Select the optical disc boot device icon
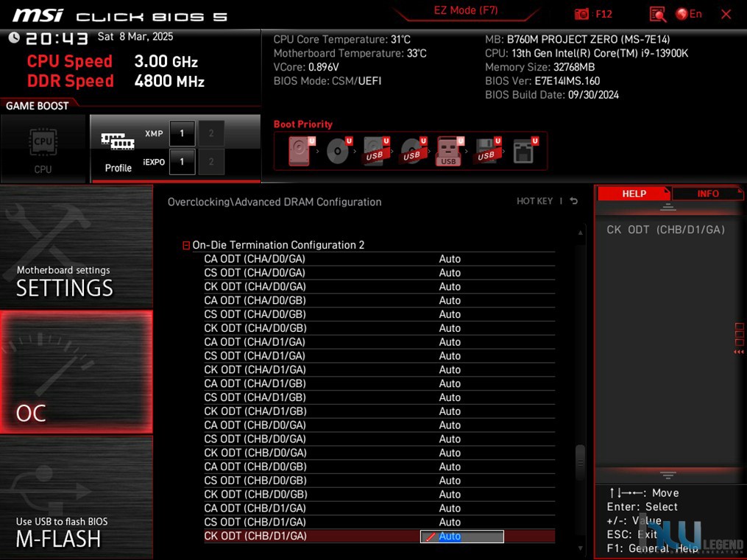 [x=339, y=151]
